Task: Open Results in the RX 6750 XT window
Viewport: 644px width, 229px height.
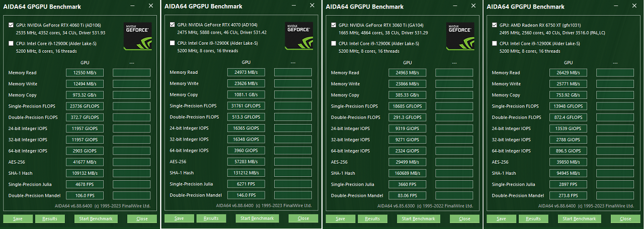Action: tap(533, 218)
